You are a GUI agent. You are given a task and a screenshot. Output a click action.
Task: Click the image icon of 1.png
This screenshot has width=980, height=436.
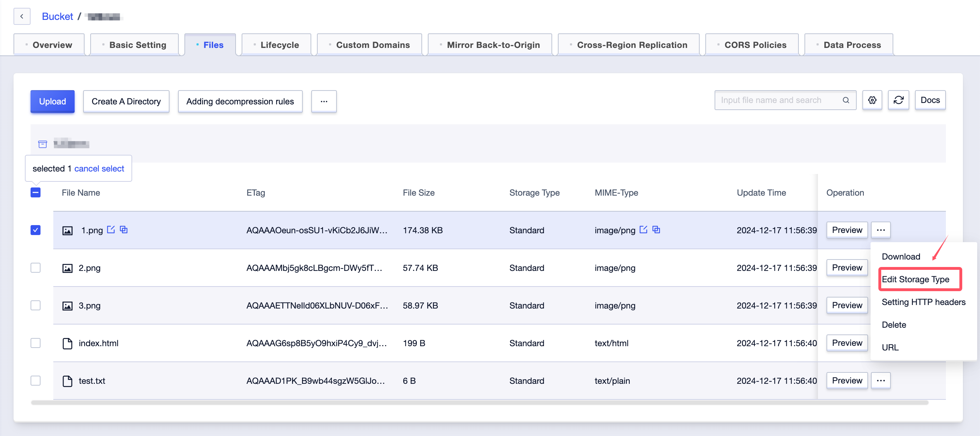pos(68,230)
